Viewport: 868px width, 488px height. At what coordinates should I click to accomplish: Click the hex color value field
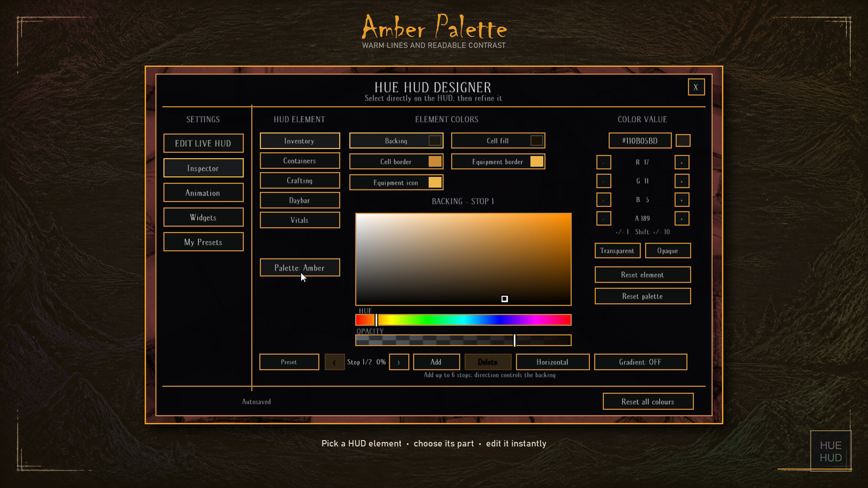(640, 141)
